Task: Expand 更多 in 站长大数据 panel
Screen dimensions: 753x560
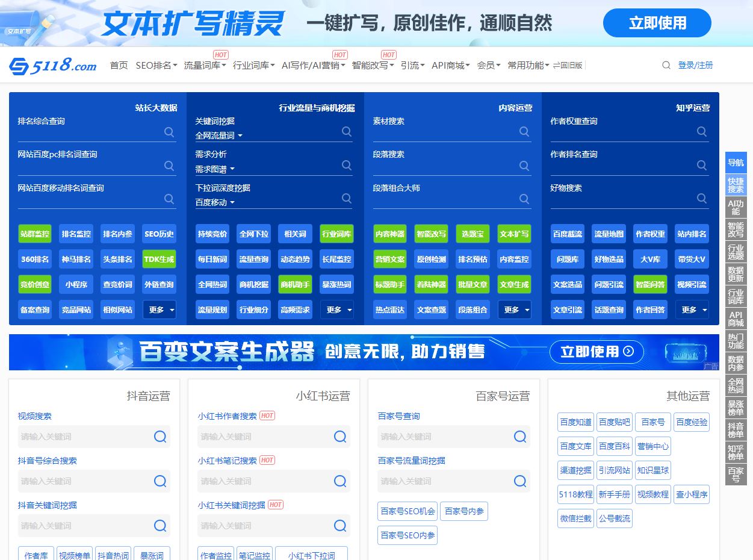Action: (160, 310)
